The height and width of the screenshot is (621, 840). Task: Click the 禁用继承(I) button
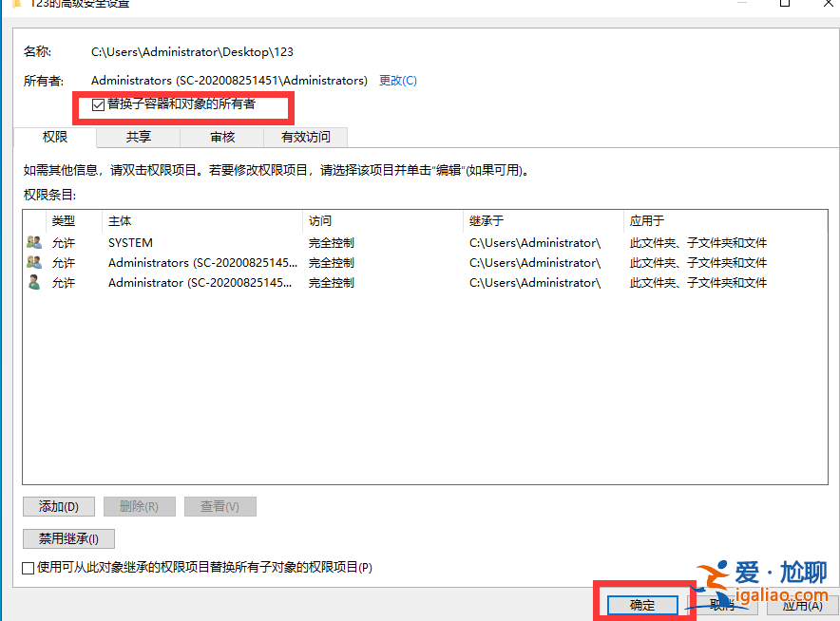(x=68, y=538)
